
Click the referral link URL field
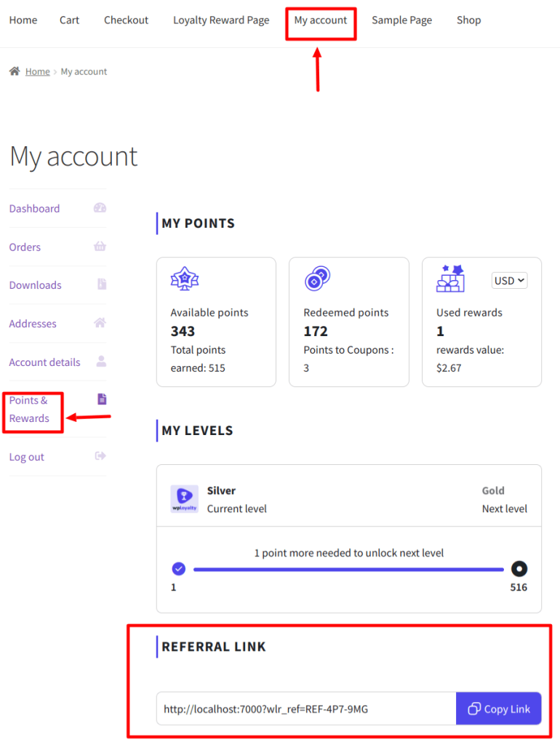click(306, 709)
